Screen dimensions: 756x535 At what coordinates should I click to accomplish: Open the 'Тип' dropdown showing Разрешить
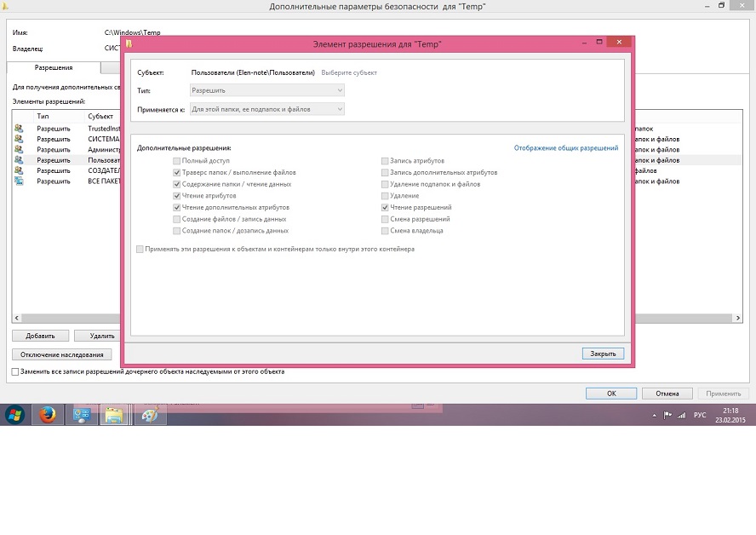[266, 90]
